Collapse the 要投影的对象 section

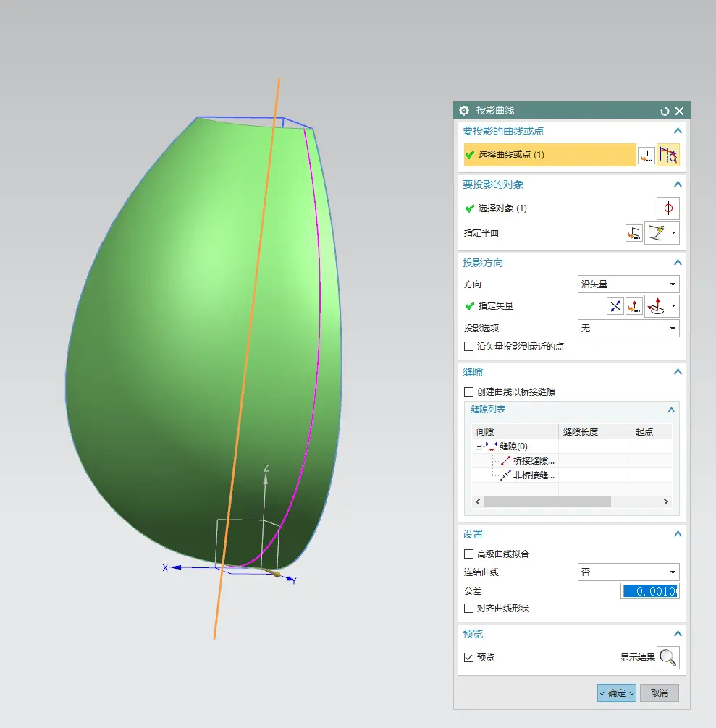point(678,185)
